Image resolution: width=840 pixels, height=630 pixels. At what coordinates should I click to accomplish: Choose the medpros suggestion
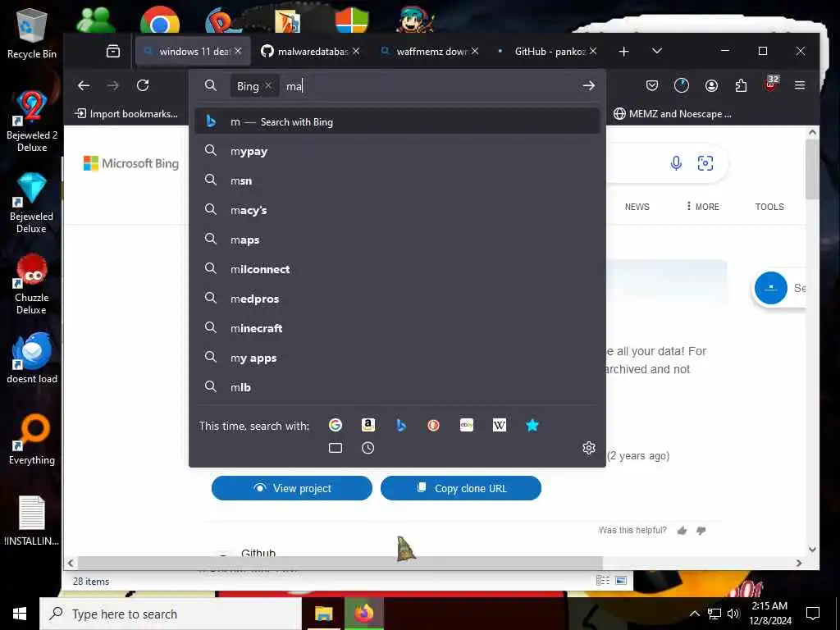click(x=397, y=299)
